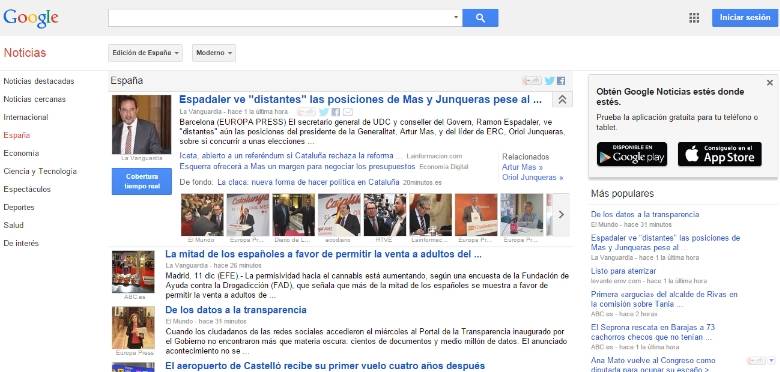Click Europa Press transparencia story thumbnail
The width and height of the screenshot is (780, 372).
coord(133,328)
